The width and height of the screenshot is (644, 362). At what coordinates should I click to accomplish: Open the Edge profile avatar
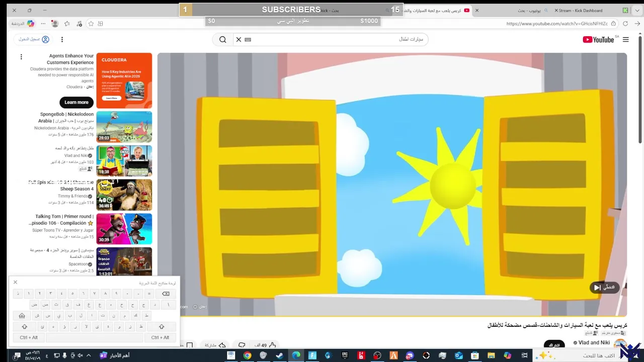pyautogui.click(x=55, y=24)
